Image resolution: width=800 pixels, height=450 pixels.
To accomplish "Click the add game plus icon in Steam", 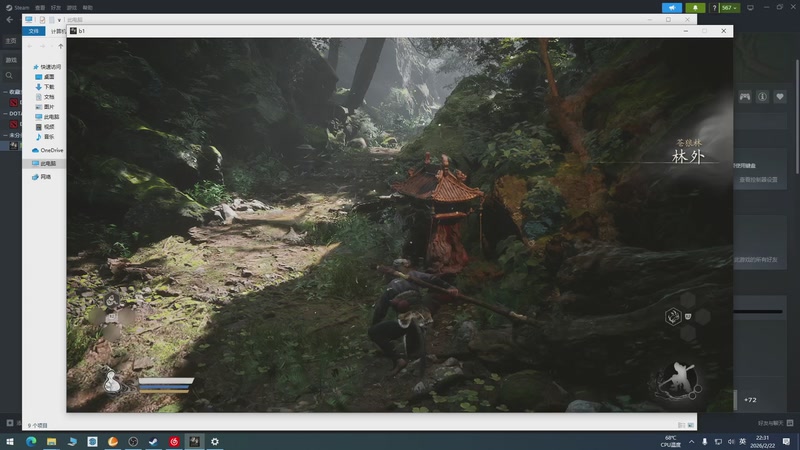I will point(10,423).
